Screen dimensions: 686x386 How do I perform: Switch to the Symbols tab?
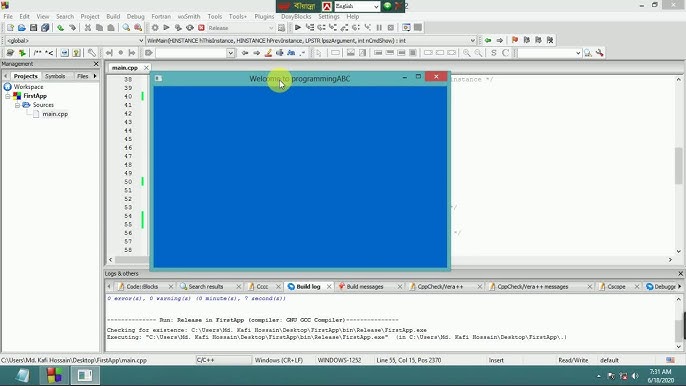(x=55, y=76)
